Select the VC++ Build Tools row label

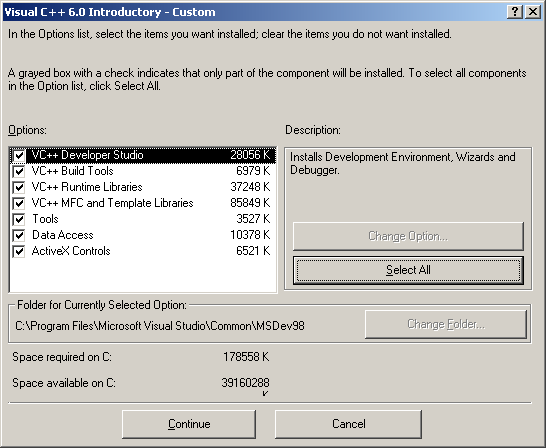[x=72, y=171]
